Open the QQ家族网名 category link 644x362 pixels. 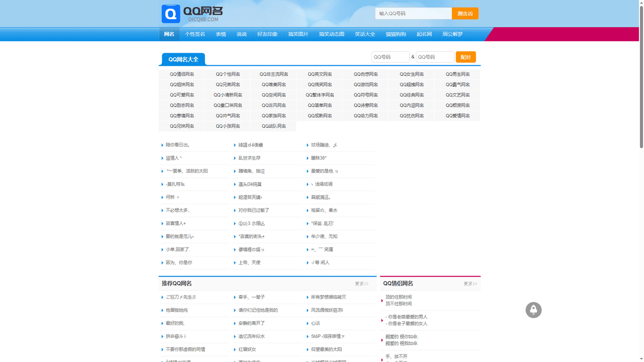pyautogui.click(x=274, y=116)
